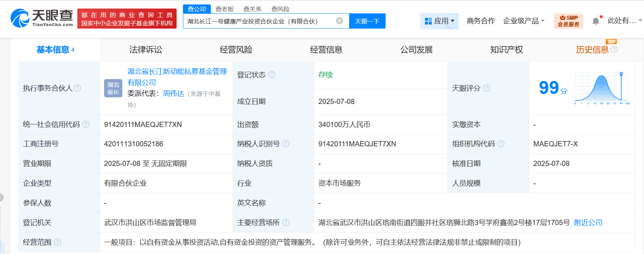Open the 周伟达 representative link

[x=174, y=94]
